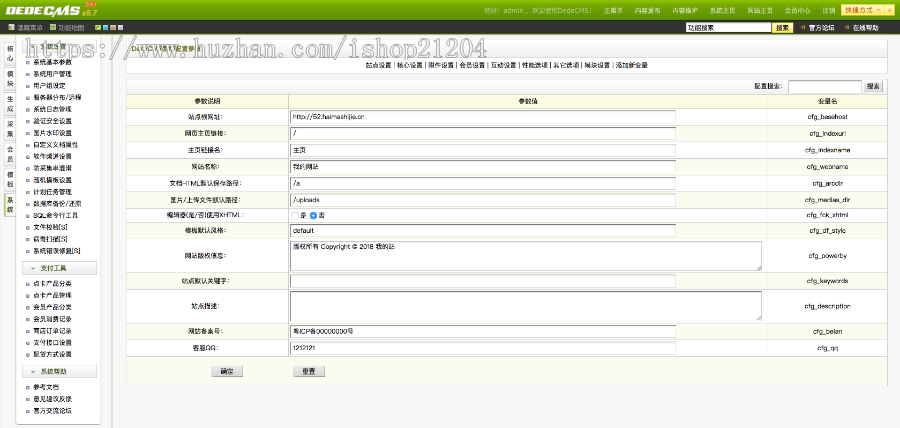Collapse the 支付工具 sidebar section
This screenshot has height=428, width=900.
coord(59,268)
